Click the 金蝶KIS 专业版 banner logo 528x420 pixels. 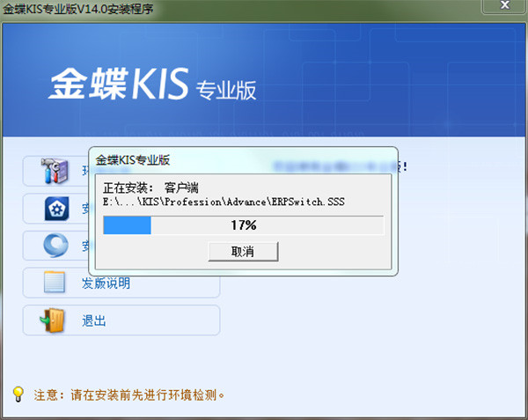point(152,84)
